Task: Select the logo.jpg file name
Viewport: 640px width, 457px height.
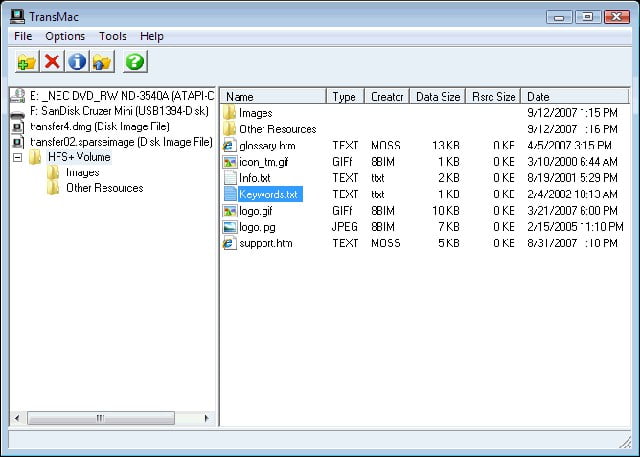Action: [x=257, y=227]
